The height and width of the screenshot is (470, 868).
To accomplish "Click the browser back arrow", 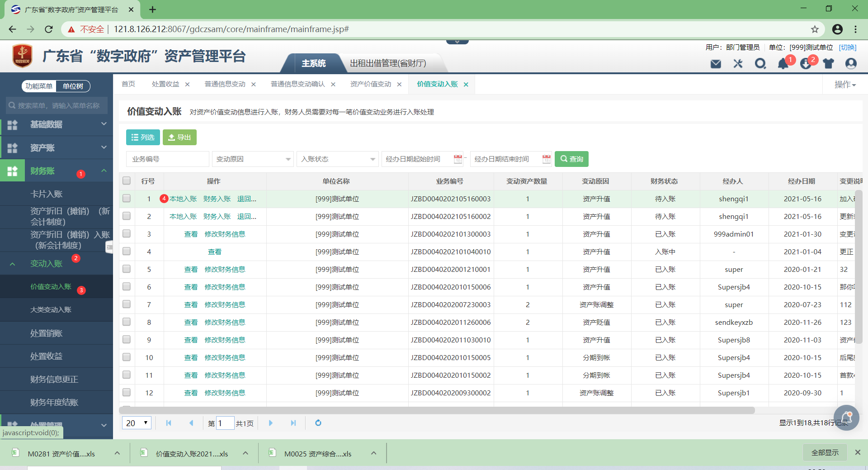I will pyautogui.click(x=13, y=29).
